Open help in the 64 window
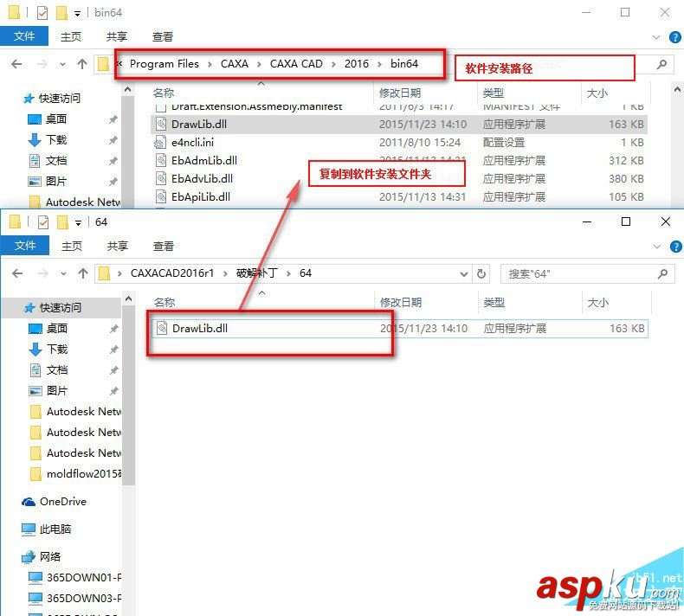The image size is (684, 616). coord(675,247)
